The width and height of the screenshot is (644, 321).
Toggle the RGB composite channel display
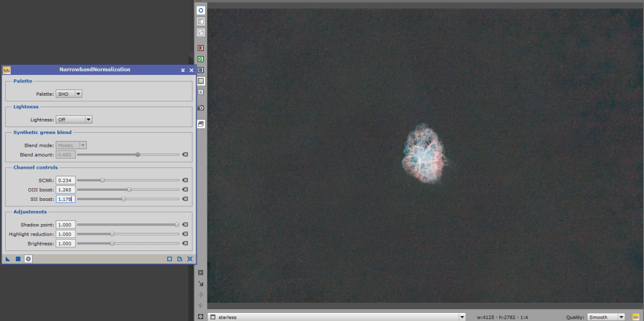click(201, 81)
